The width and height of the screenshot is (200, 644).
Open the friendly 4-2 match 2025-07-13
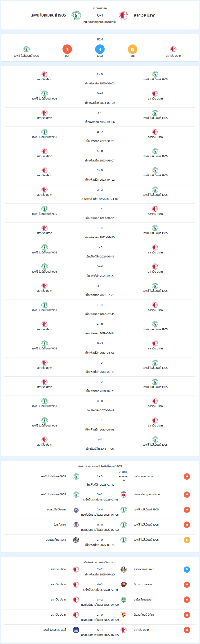pos(100,587)
